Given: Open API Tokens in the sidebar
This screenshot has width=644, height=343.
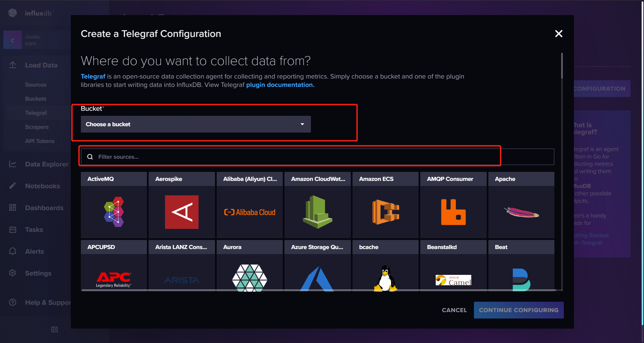Looking at the screenshot, I should (40, 141).
